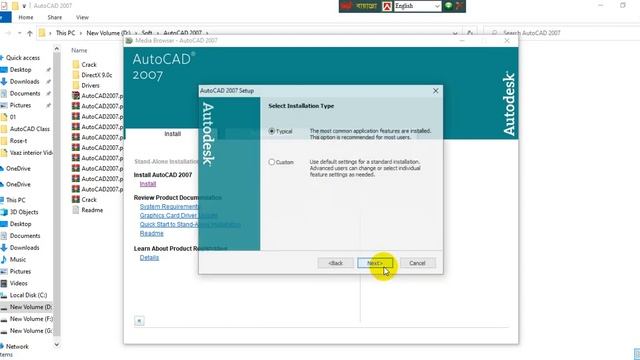
Task: Close the AutoCAD 2007 Setup dialog
Action: (x=436, y=91)
